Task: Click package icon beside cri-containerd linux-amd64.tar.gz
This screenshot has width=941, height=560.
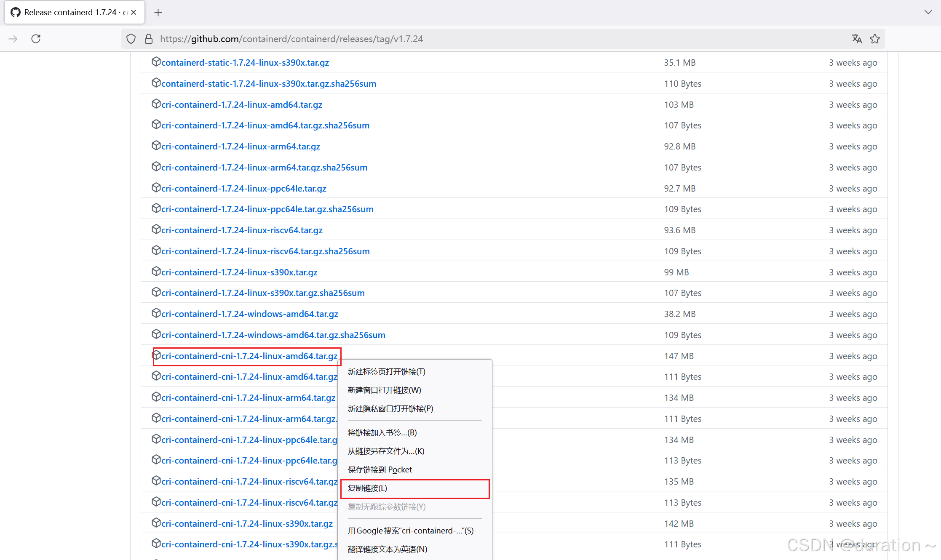Action: tap(156, 104)
